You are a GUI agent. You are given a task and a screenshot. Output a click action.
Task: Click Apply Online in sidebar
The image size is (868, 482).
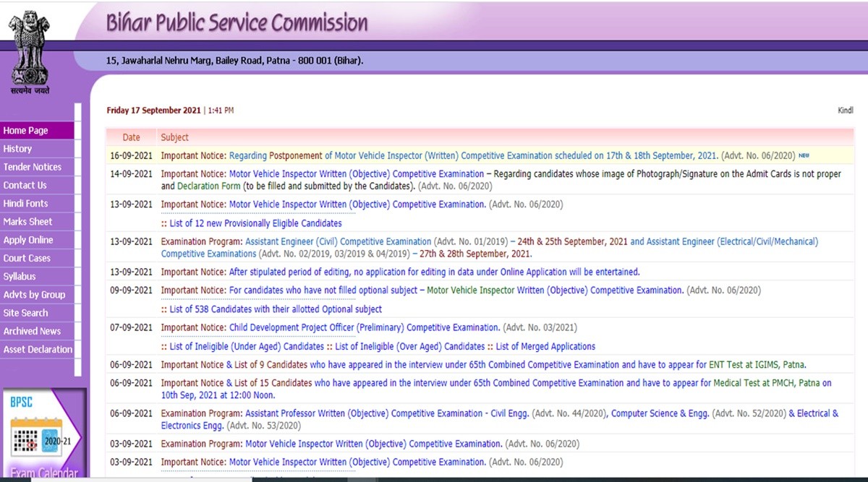28,240
